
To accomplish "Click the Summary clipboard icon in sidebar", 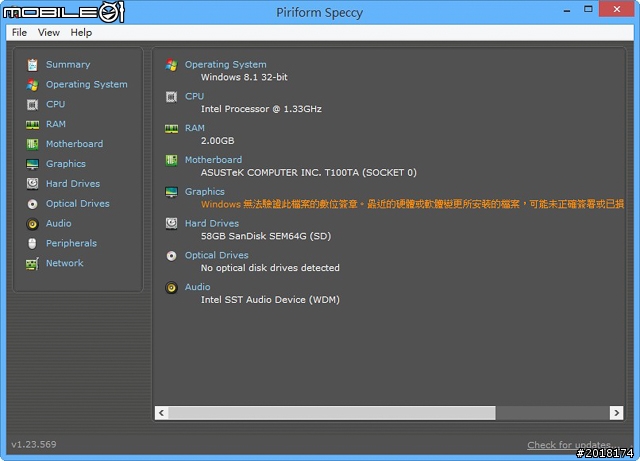I will point(32,65).
